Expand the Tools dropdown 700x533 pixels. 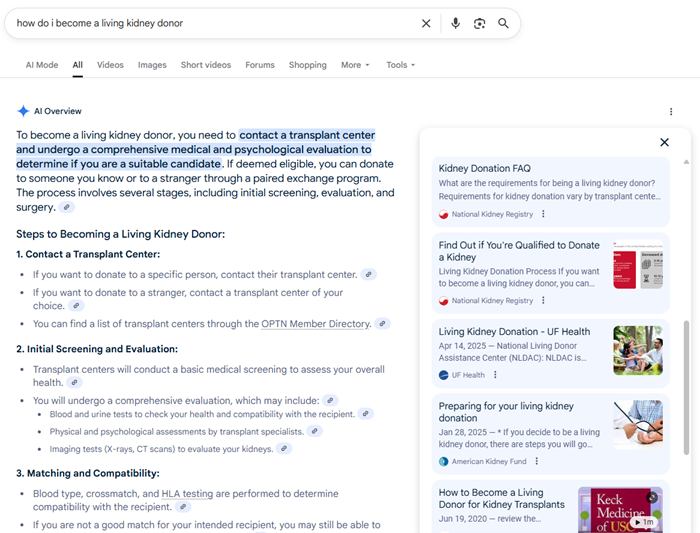pos(400,65)
